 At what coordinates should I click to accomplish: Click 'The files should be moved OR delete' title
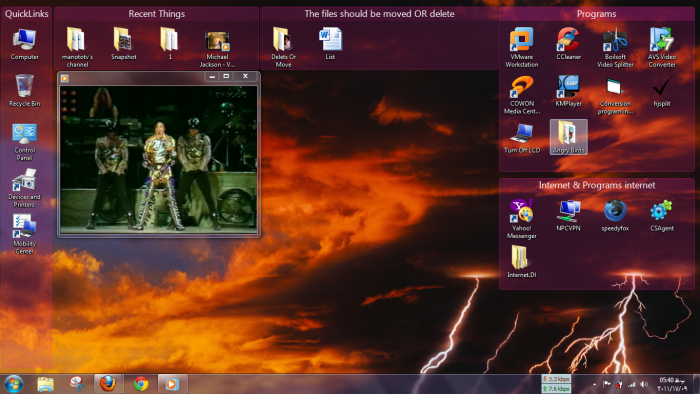coord(379,14)
